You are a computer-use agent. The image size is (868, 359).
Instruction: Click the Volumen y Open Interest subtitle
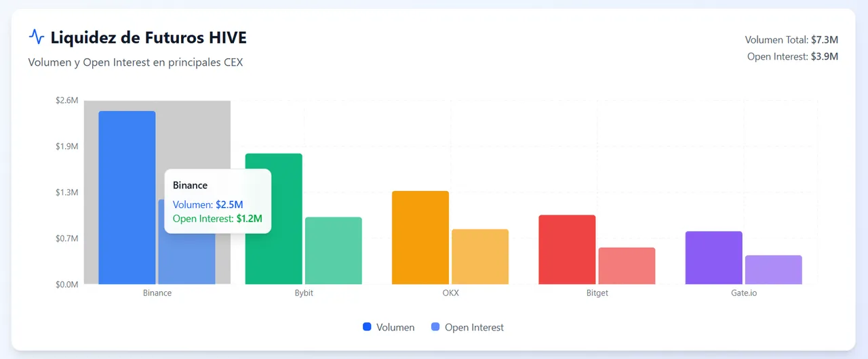click(136, 62)
